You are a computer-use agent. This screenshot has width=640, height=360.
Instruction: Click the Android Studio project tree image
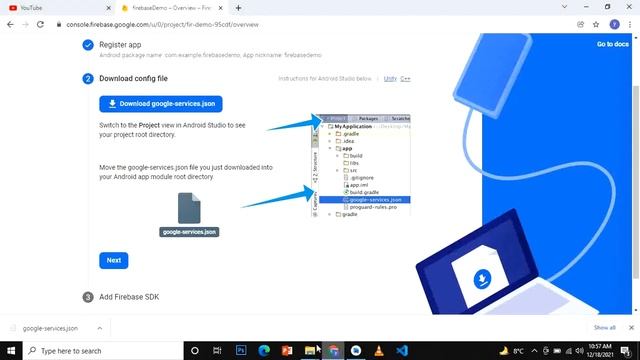point(361,166)
